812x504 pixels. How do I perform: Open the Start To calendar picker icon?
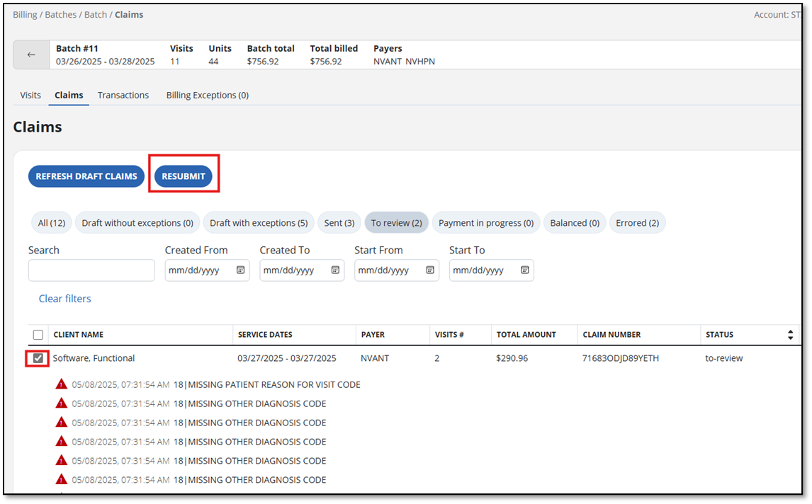click(525, 270)
